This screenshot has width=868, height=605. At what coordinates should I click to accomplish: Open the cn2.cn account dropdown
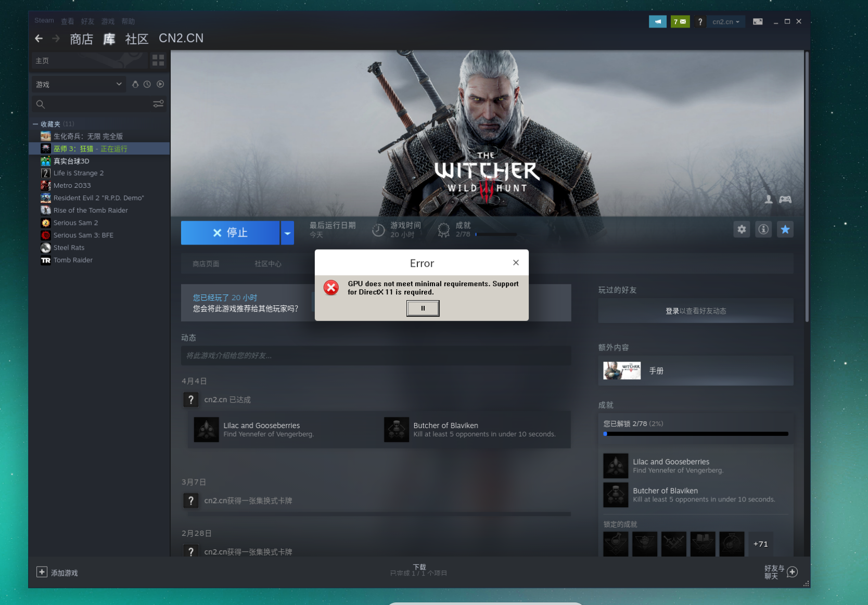tap(726, 22)
